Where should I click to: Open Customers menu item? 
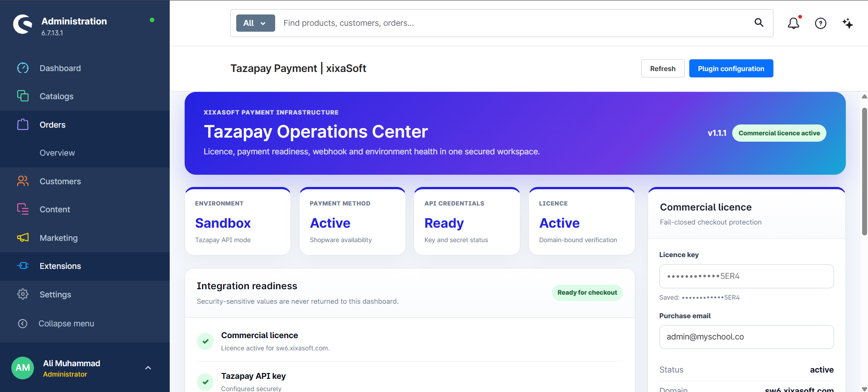tap(85, 182)
